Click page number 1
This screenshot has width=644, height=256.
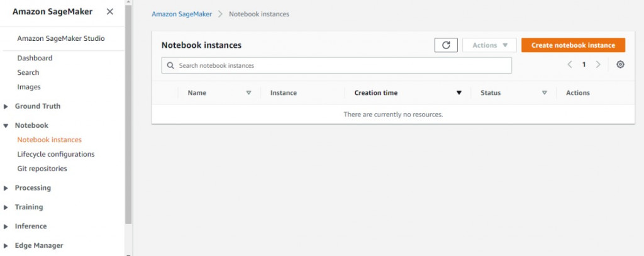pos(584,65)
